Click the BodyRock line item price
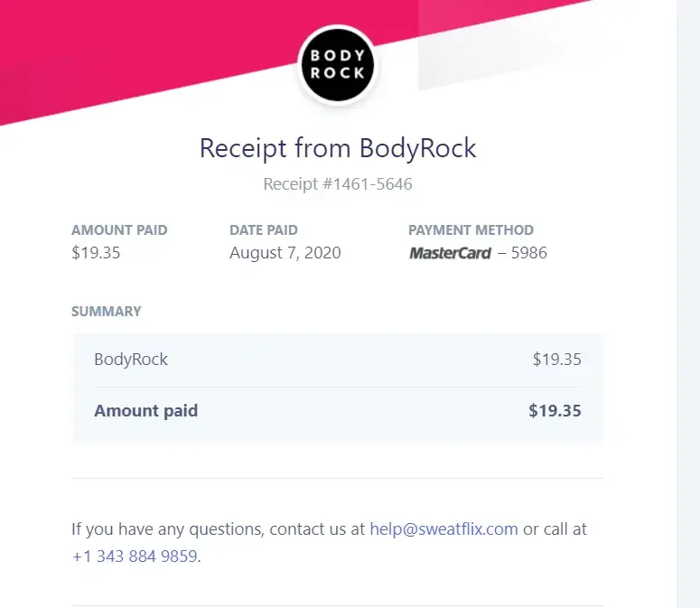700x608 pixels. coord(556,360)
